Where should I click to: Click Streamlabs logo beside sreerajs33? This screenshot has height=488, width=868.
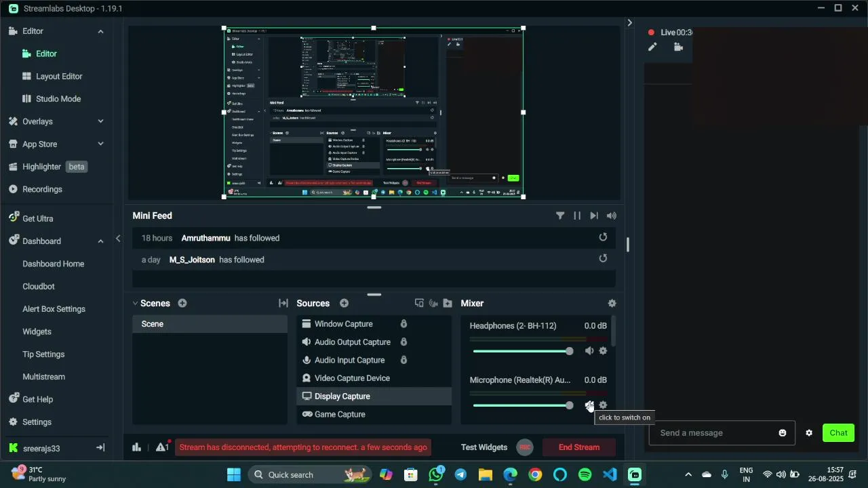tap(13, 449)
